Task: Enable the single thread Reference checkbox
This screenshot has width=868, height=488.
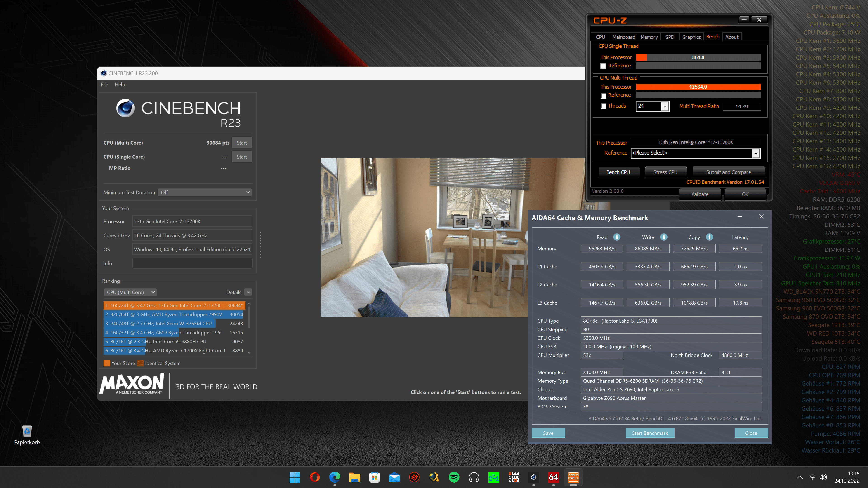Action: [603, 66]
